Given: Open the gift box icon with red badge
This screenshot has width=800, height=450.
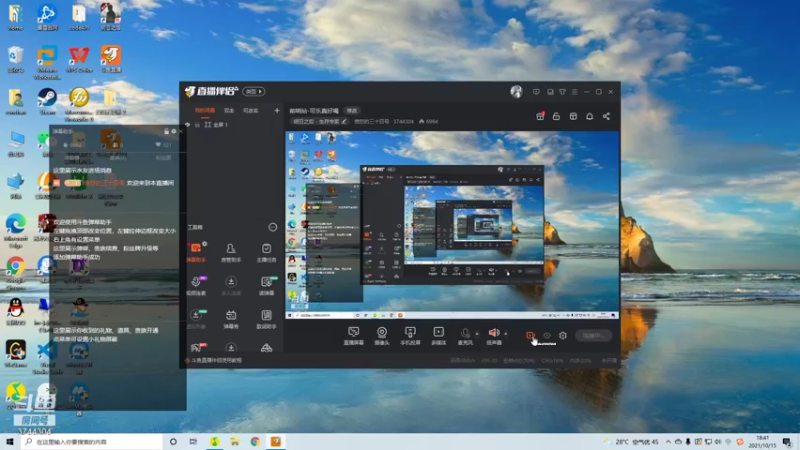Looking at the screenshot, I should click(540, 116).
